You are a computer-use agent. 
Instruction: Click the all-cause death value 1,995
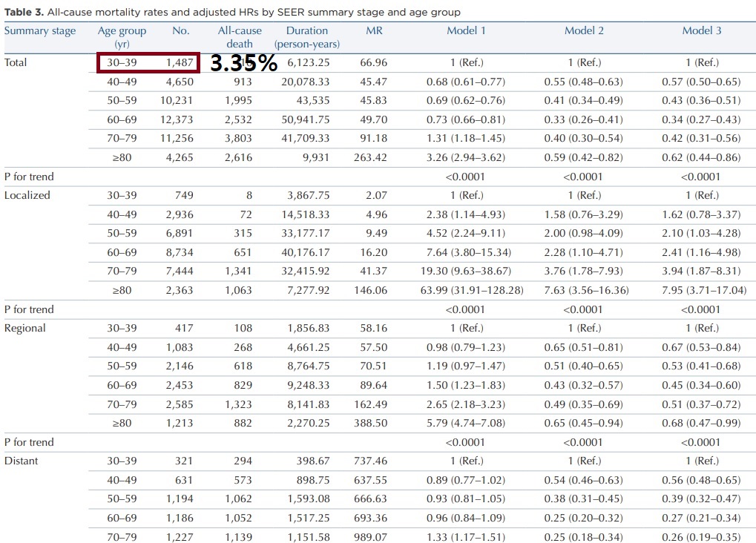tap(238, 101)
